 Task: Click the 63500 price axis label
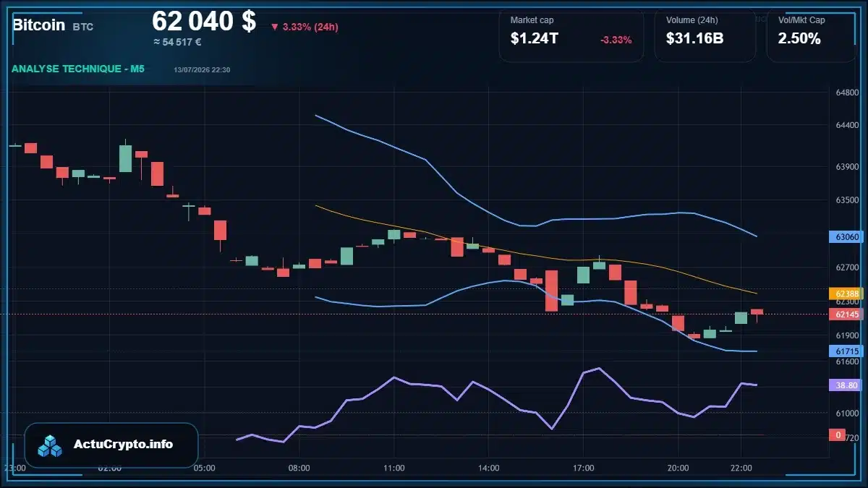pos(847,200)
